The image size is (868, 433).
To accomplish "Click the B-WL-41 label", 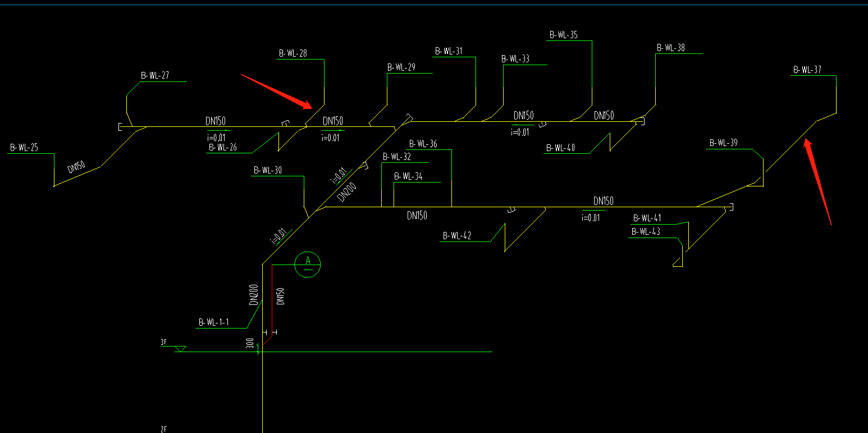I will point(647,218).
